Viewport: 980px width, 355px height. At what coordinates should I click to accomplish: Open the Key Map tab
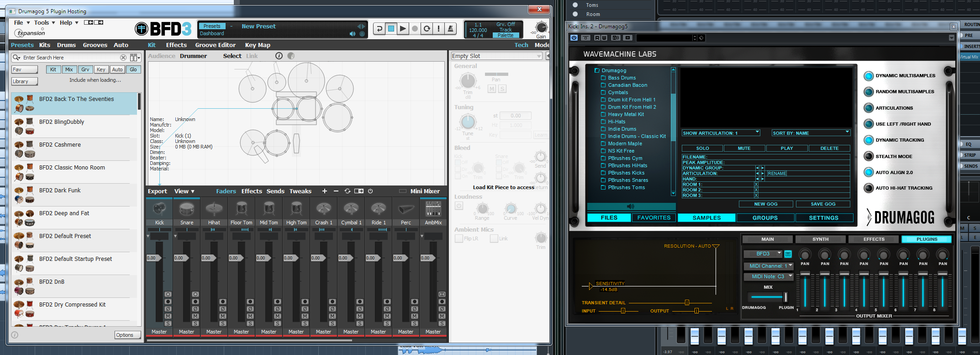pyautogui.click(x=258, y=45)
